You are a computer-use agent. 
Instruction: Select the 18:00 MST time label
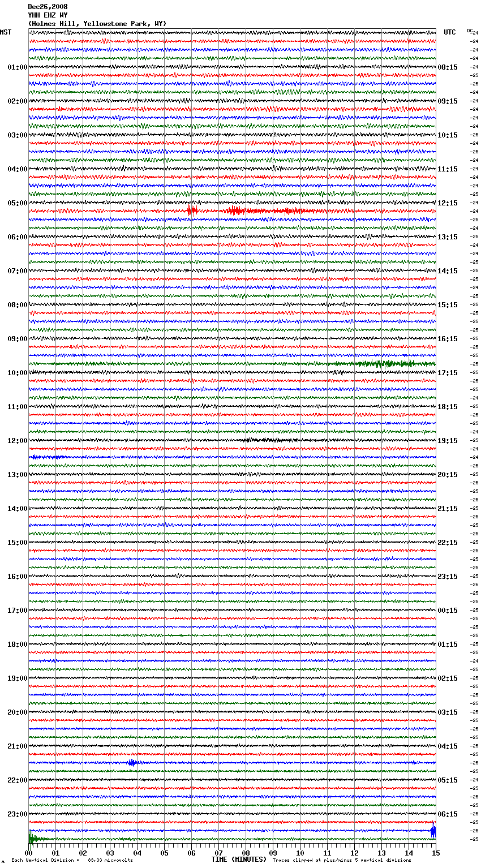pyautogui.click(x=17, y=644)
